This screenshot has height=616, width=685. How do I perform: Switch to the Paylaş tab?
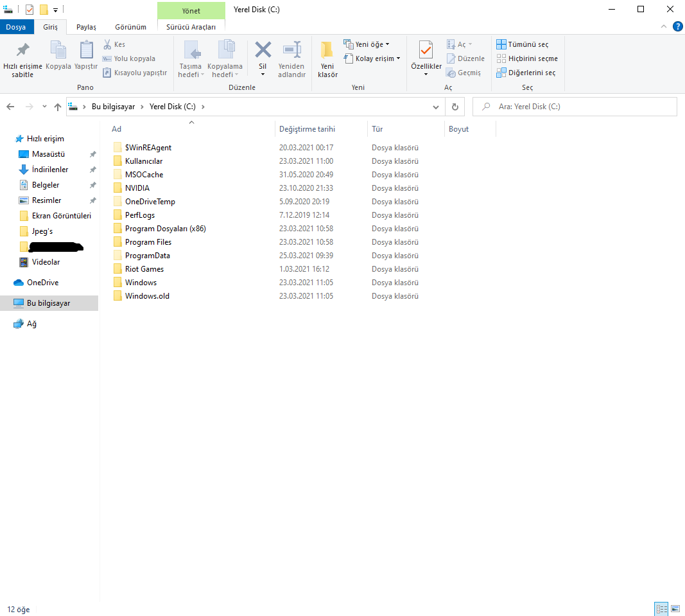[86, 27]
